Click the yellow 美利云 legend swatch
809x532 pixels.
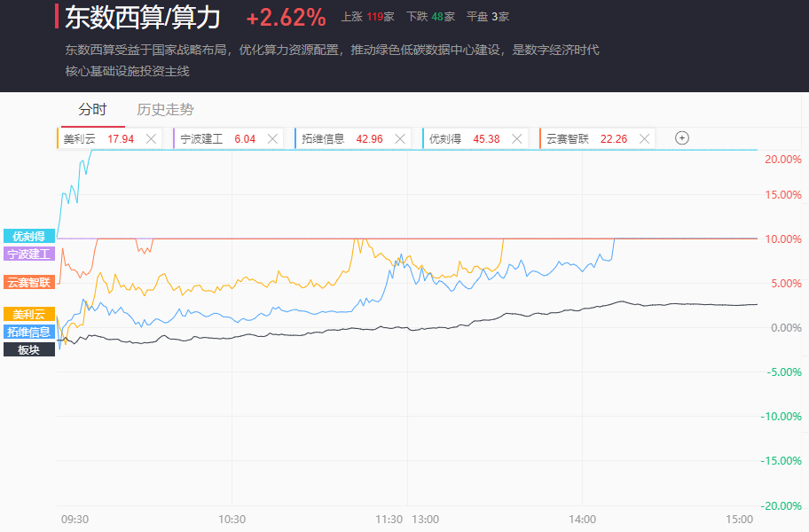[29, 314]
